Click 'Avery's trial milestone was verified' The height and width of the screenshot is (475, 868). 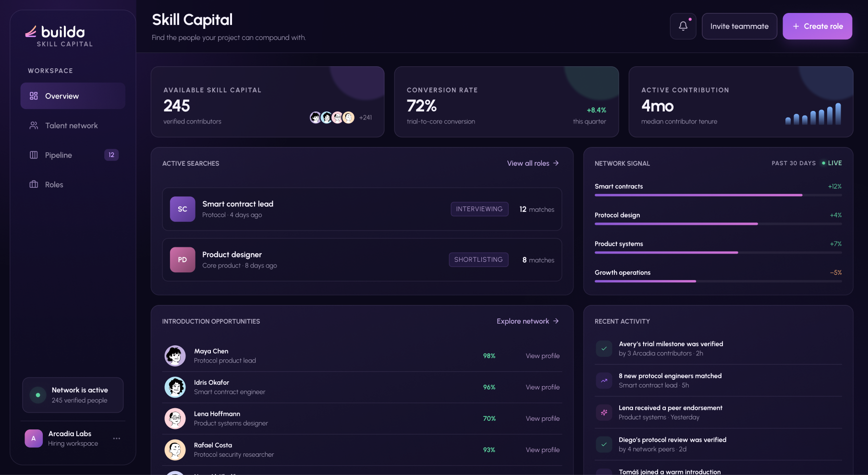point(671,344)
